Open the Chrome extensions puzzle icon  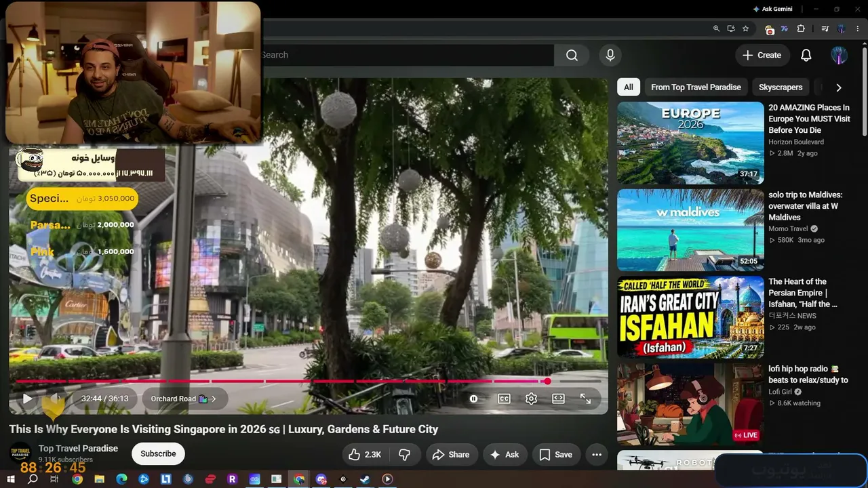click(801, 28)
